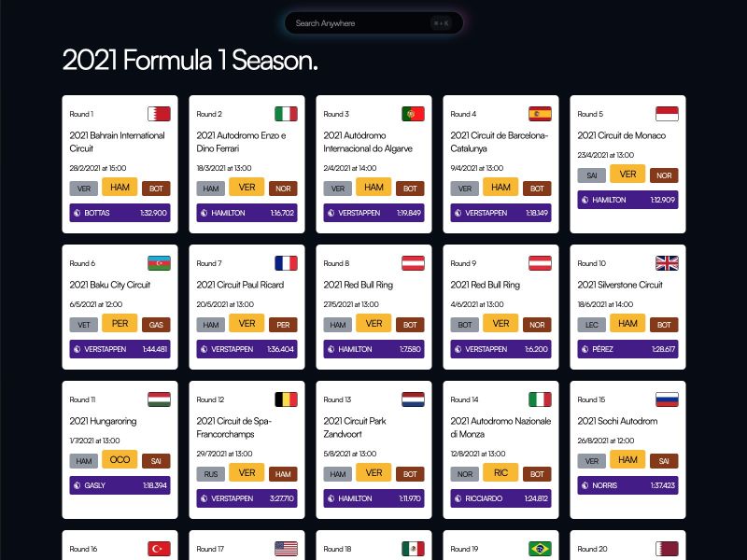Image resolution: width=747 pixels, height=560 pixels.
Task: Open the 2021 Red Bull Ring Round 8 card
Action: 373,305
